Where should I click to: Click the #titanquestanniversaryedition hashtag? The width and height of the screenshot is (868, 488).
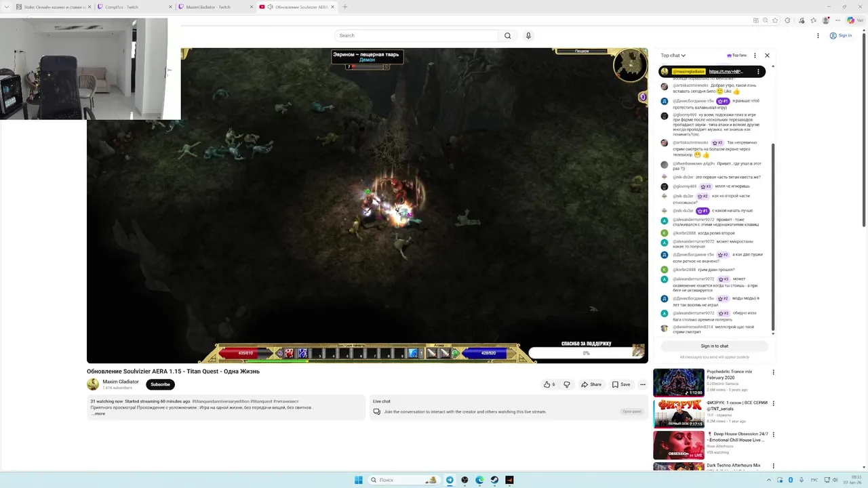220,401
